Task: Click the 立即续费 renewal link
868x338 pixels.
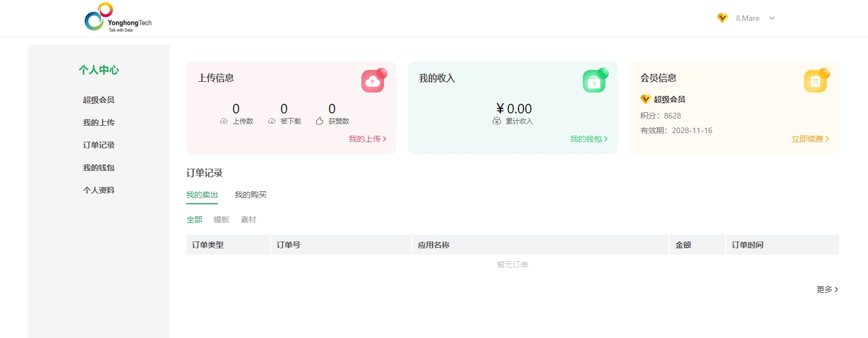Action: pos(808,139)
